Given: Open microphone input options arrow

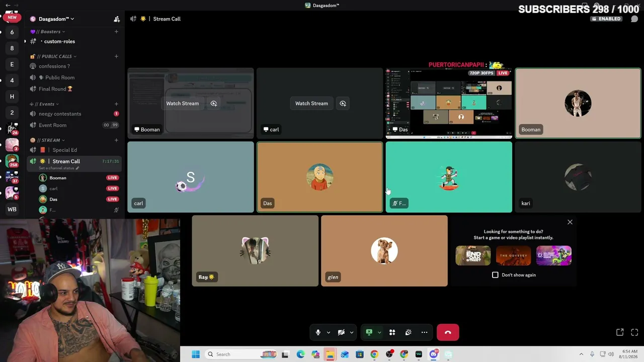Looking at the screenshot, I should (x=329, y=332).
